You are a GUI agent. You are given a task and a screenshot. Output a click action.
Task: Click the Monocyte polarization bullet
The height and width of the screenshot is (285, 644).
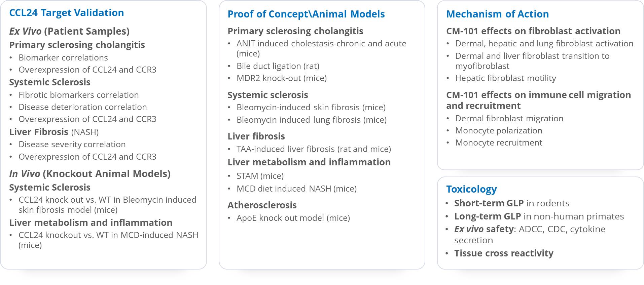coord(499,130)
